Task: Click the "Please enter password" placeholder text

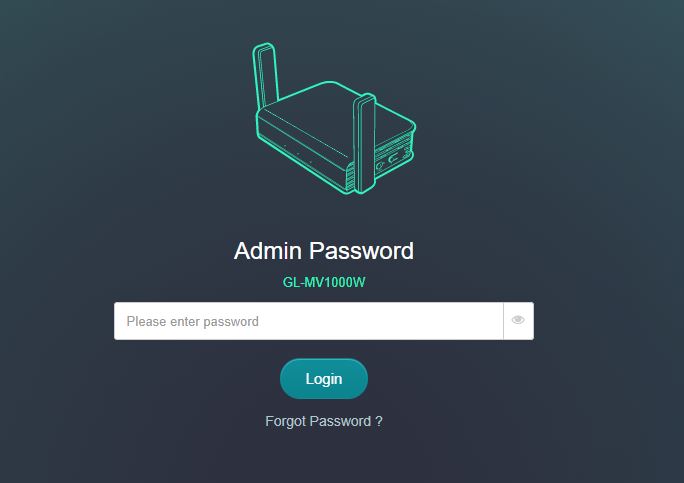Action: coord(193,321)
